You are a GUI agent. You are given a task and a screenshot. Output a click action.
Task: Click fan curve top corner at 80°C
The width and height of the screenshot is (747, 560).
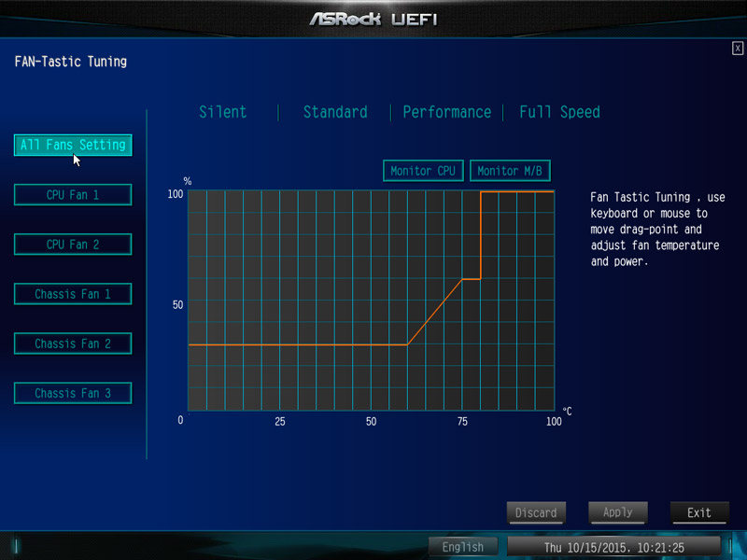481,192
